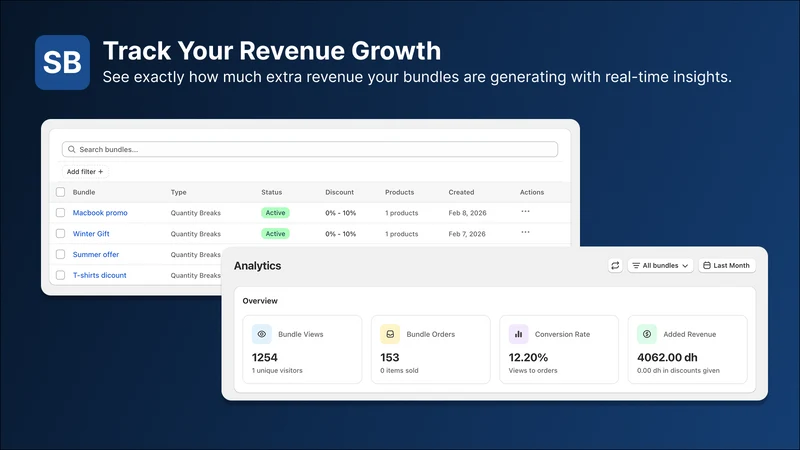Sort by the Products column header
Screen dimensions: 800x450
399,192
